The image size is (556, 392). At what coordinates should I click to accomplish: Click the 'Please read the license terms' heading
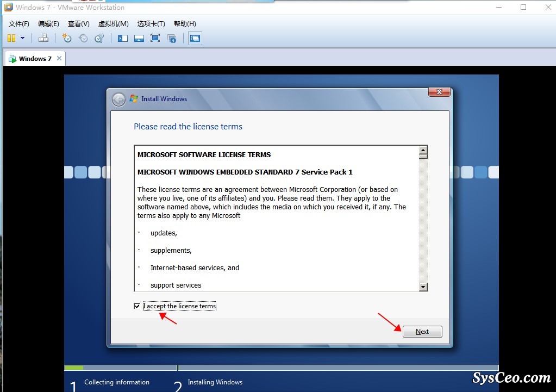(x=188, y=127)
